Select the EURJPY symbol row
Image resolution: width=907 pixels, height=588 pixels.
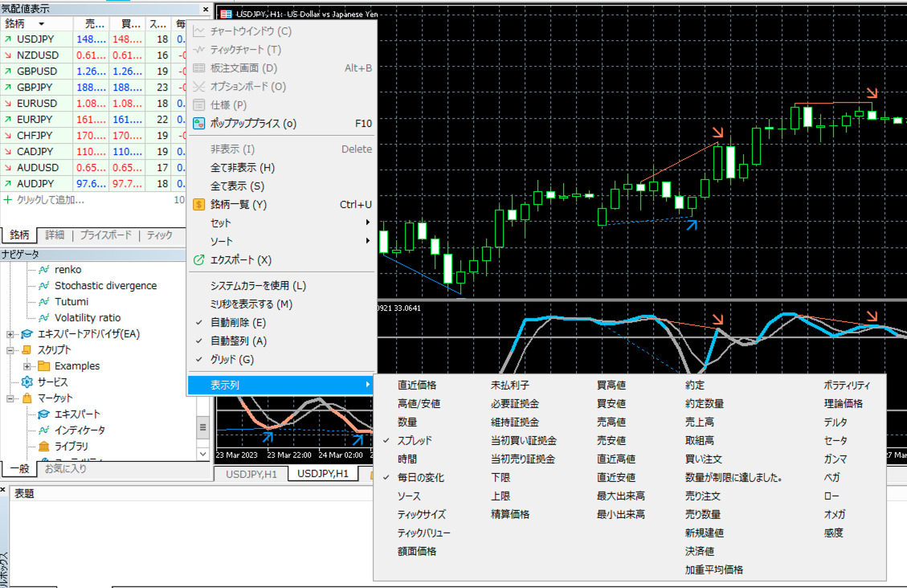click(36, 120)
